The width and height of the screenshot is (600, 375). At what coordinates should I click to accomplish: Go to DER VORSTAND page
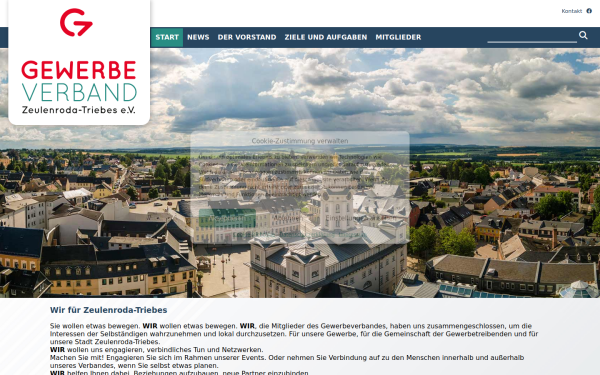[x=247, y=37]
